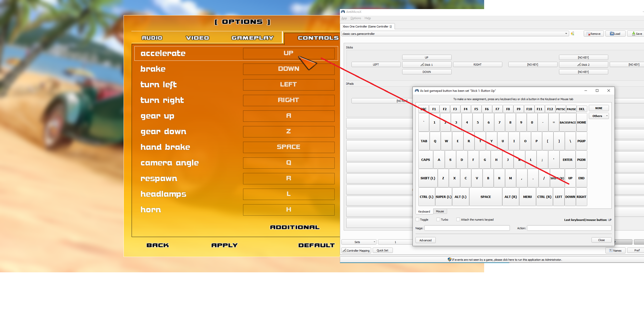Click the Load profile button
Image resolution: width=644 pixels, height=322 pixels.
[615, 34]
